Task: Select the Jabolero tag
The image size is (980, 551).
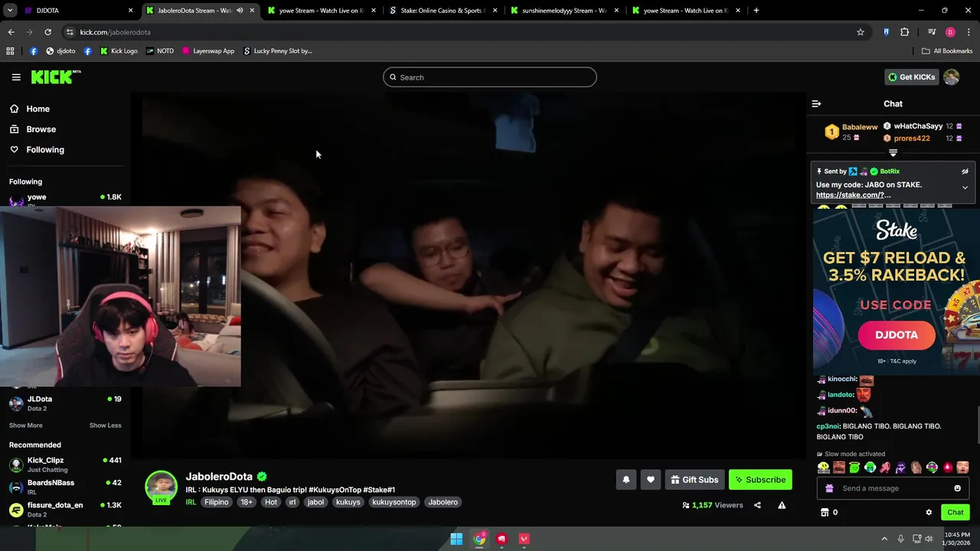Action: coord(443,502)
